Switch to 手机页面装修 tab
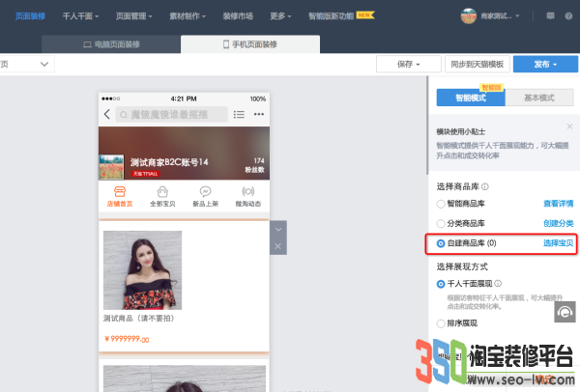Screen dimensions: 580x392 pyautogui.click(x=250, y=44)
